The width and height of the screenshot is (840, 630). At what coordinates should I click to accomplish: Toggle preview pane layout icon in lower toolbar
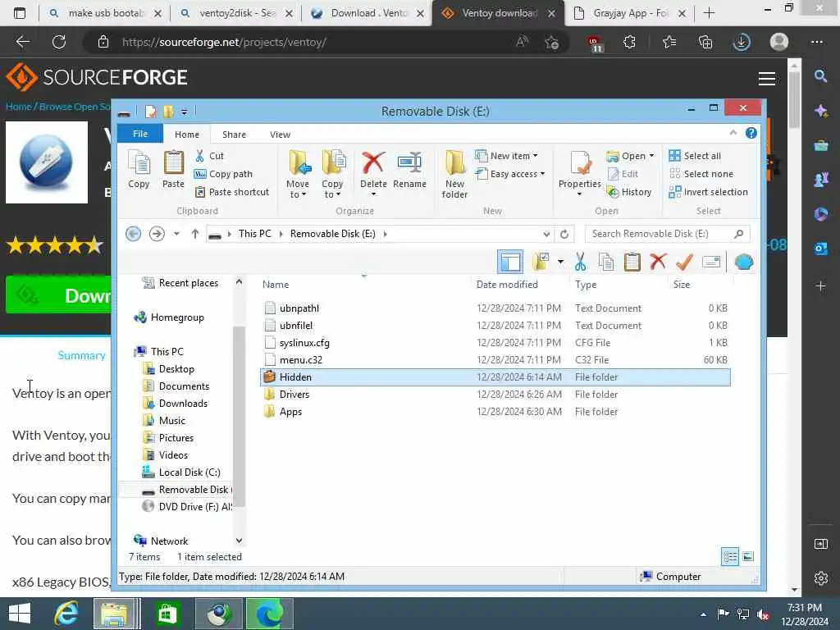click(510, 262)
